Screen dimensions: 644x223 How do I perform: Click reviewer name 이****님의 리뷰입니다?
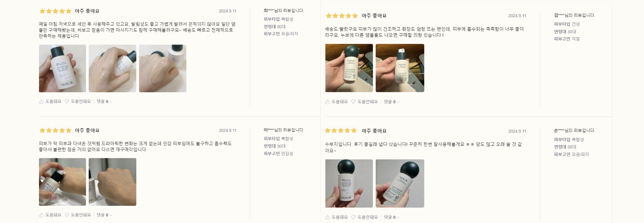point(284,130)
